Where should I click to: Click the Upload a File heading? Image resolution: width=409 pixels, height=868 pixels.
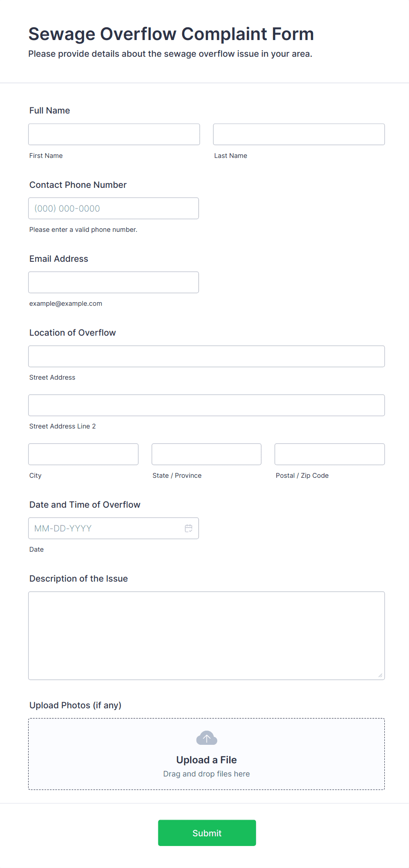206,760
